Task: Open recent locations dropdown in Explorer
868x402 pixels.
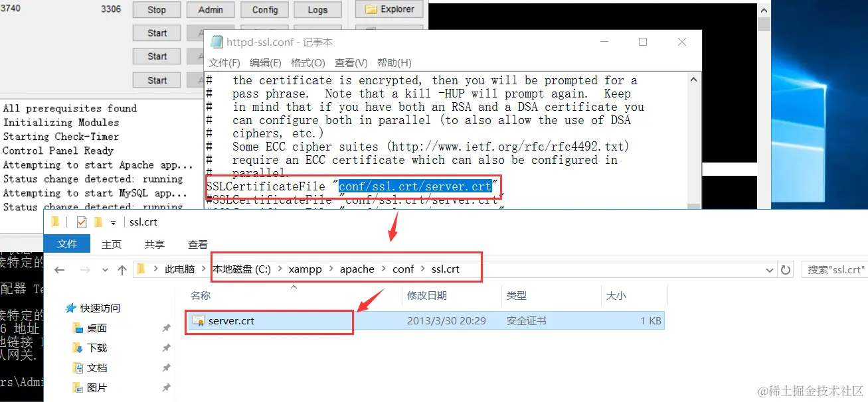Action: pos(105,270)
